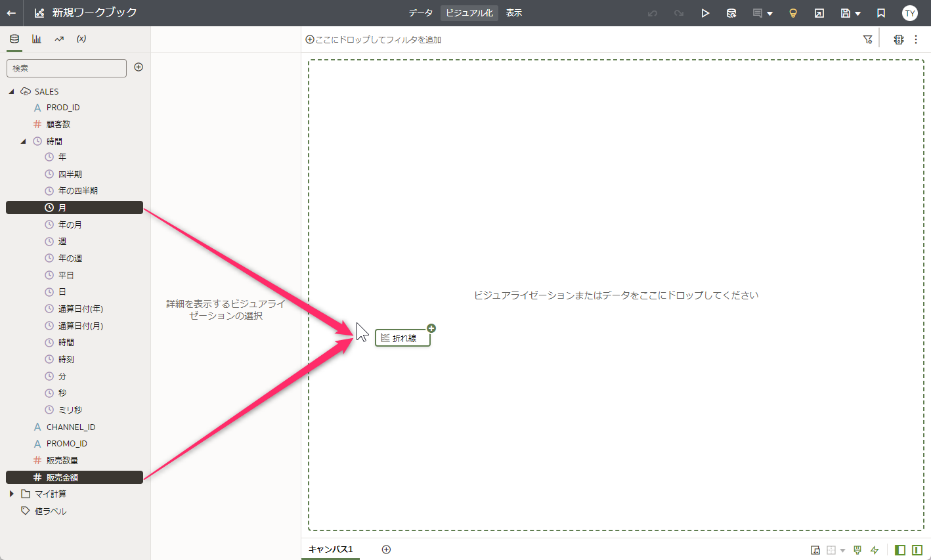931x560 pixels.
Task: Click the refresh data icon
Action: [731, 13]
